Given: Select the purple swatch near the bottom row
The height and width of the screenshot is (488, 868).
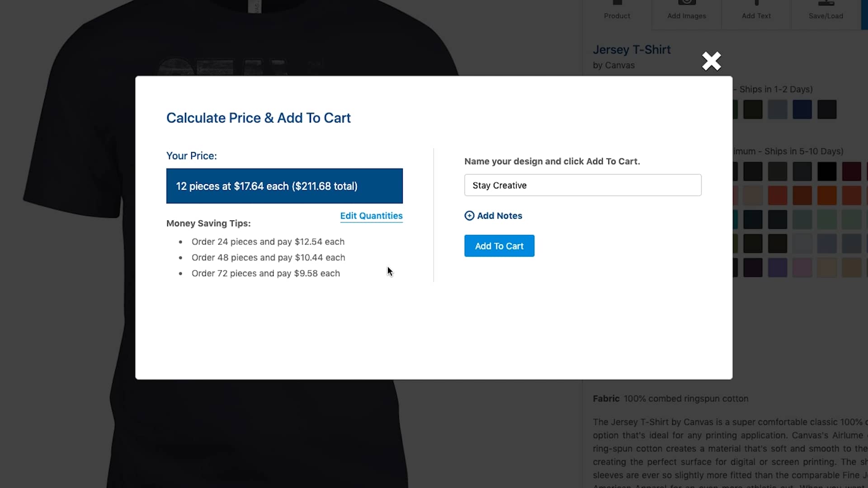Looking at the screenshot, I should click(x=778, y=267).
